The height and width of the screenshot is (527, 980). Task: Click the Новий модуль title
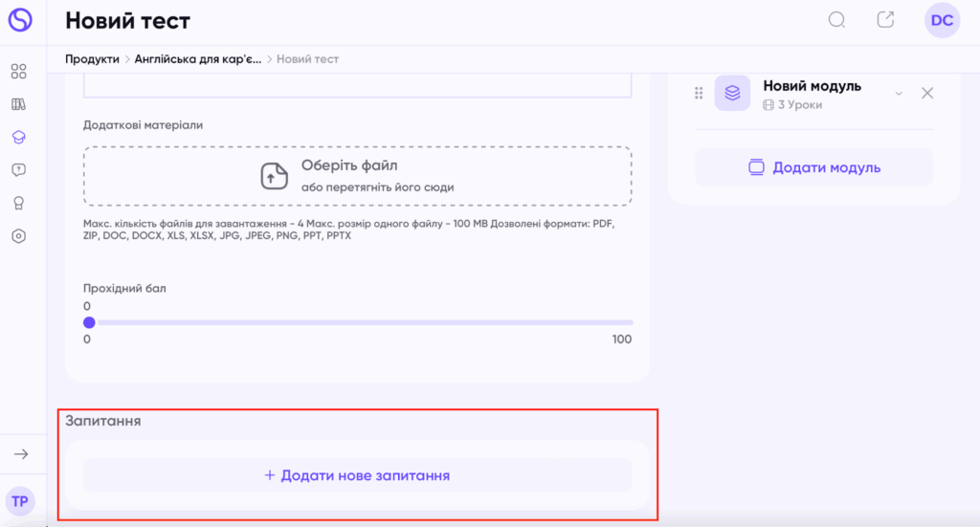pyautogui.click(x=812, y=85)
